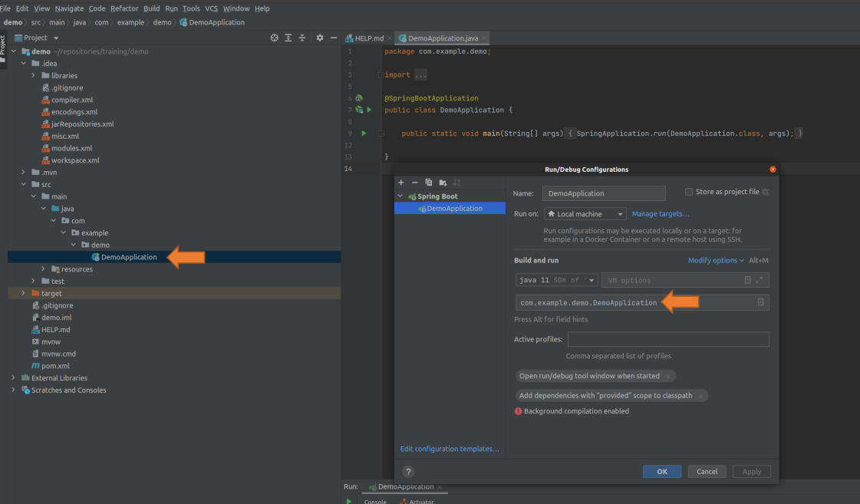This screenshot has height=504, width=860.
Task: Select DemoApplication in configurations tree
Action: click(x=450, y=209)
